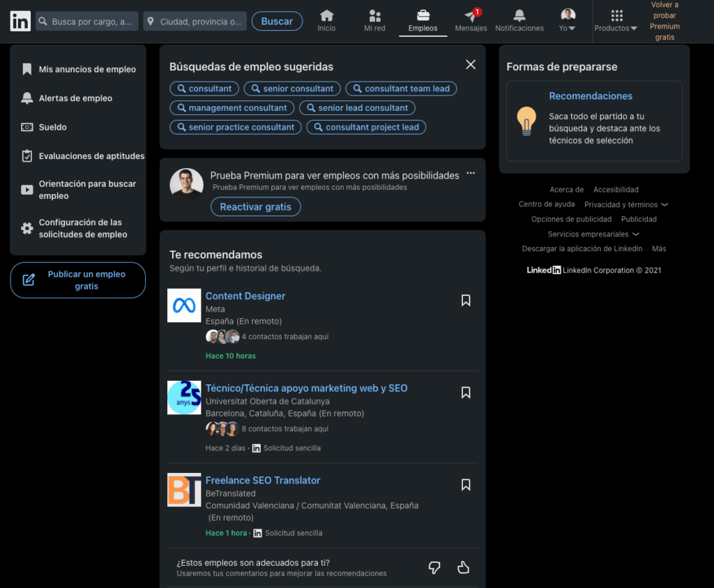
Task: Select the Evaluaciones de aptitudes icon
Action: point(29,156)
